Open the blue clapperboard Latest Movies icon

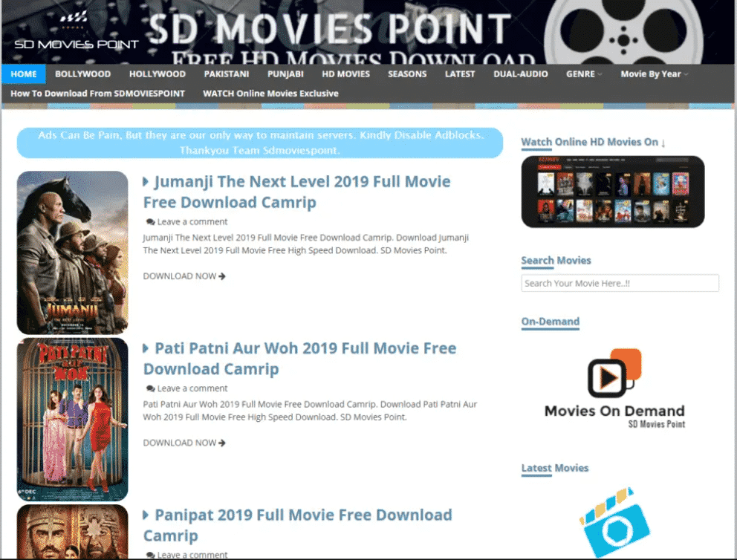pyautogui.click(x=614, y=522)
